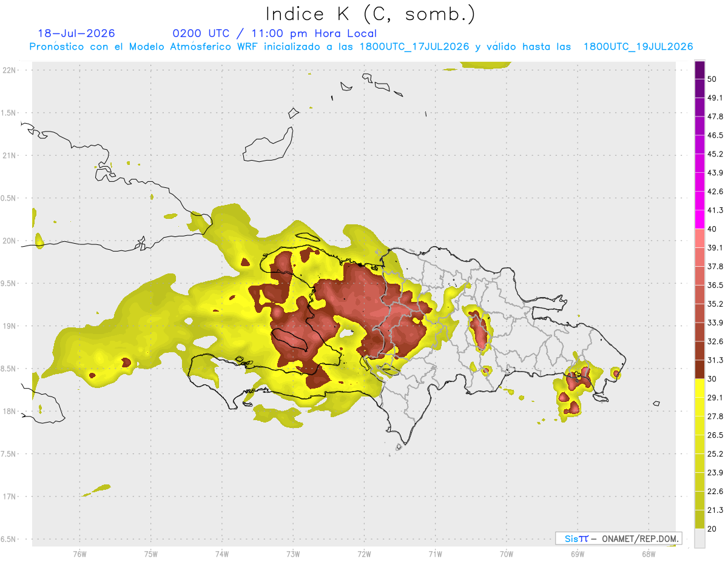Click the colorbar value 20

pos(712,529)
